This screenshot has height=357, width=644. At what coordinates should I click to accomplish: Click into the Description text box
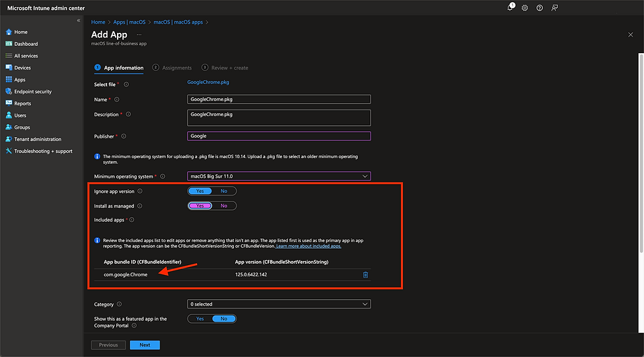(x=279, y=117)
